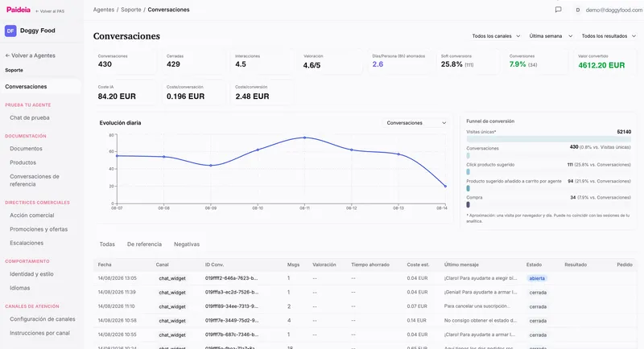Open the Todos los resultados filter
This screenshot has height=349, width=644.
(x=609, y=36)
